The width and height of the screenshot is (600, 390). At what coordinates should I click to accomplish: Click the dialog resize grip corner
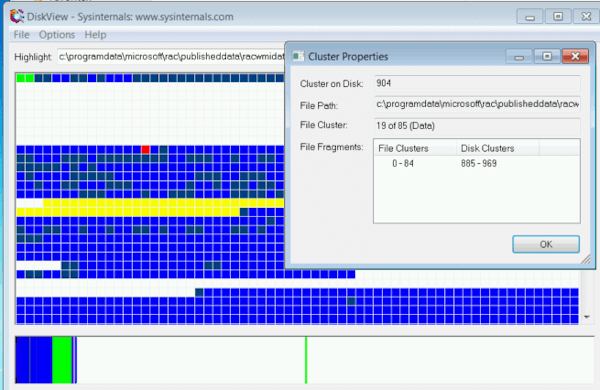coord(586,259)
